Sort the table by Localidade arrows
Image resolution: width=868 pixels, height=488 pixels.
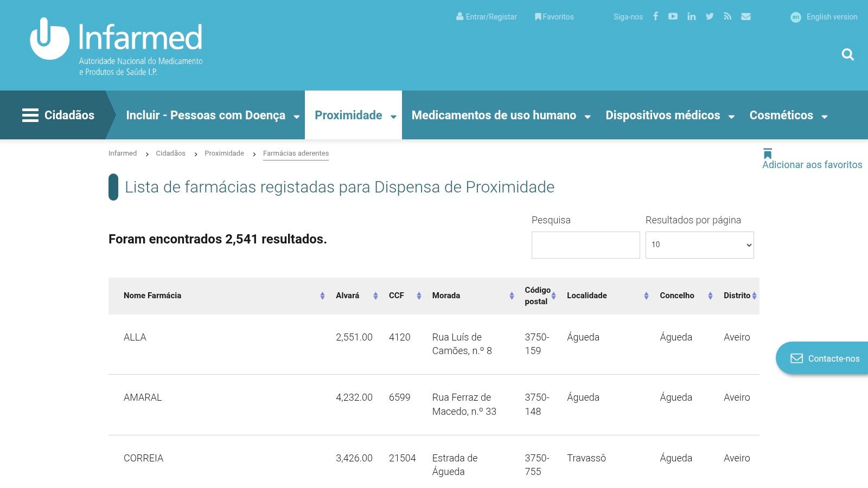(x=646, y=296)
